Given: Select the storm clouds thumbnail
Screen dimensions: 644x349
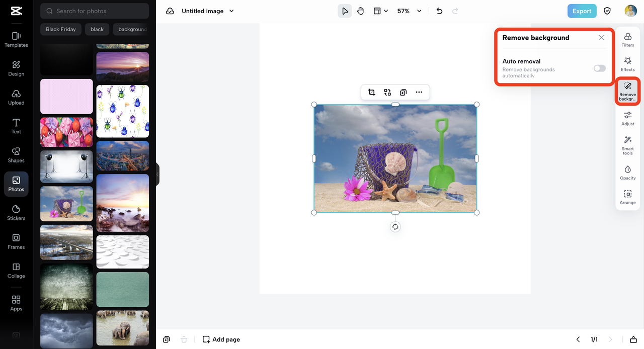Looking at the screenshot, I should point(66,330).
